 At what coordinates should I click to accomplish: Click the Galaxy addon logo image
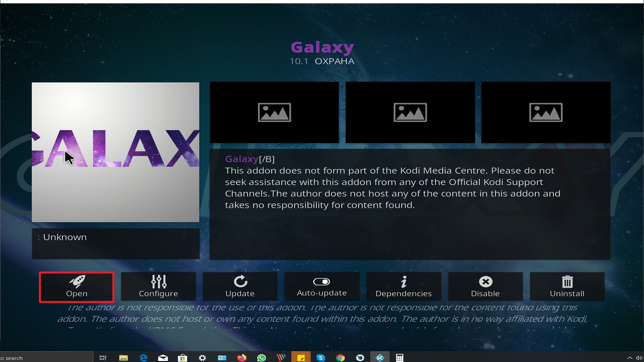point(115,152)
